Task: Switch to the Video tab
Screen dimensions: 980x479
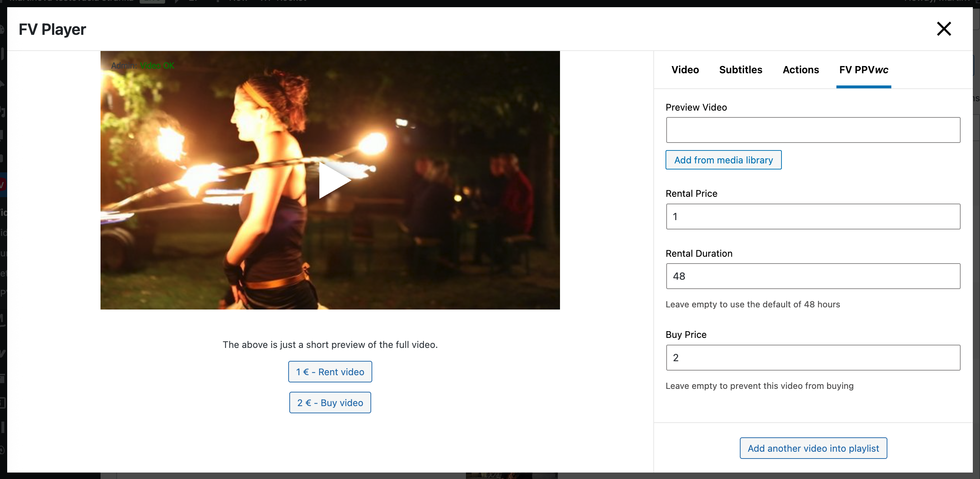Action: click(685, 70)
